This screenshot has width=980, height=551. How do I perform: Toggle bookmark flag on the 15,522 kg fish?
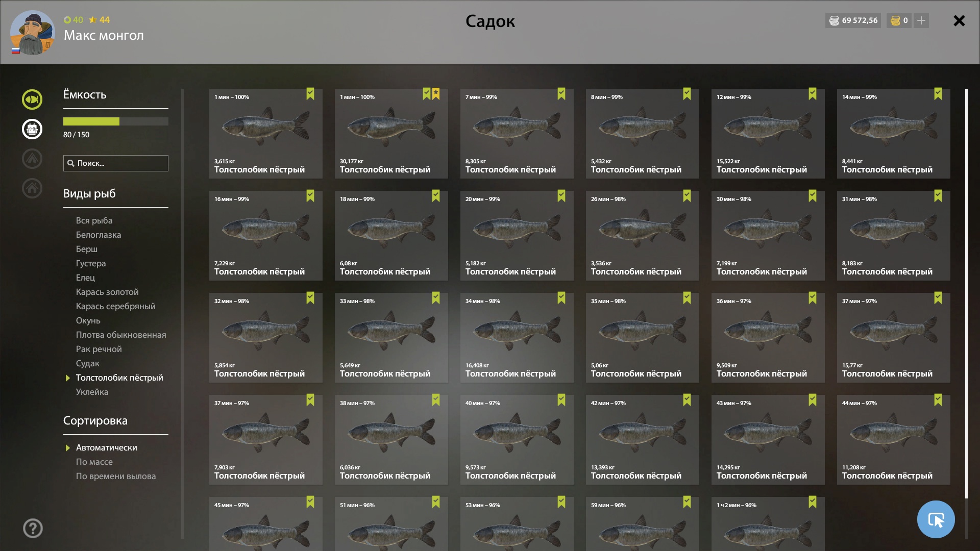pyautogui.click(x=813, y=94)
